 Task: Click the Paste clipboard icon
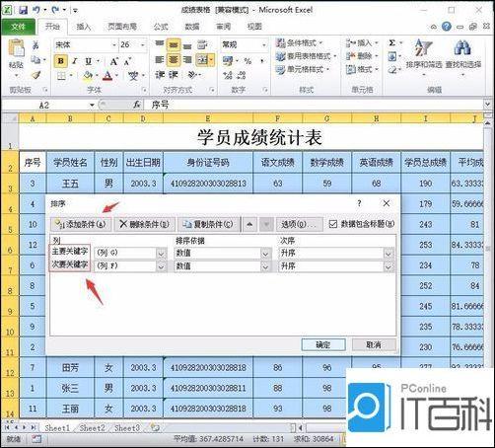point(17,48)
